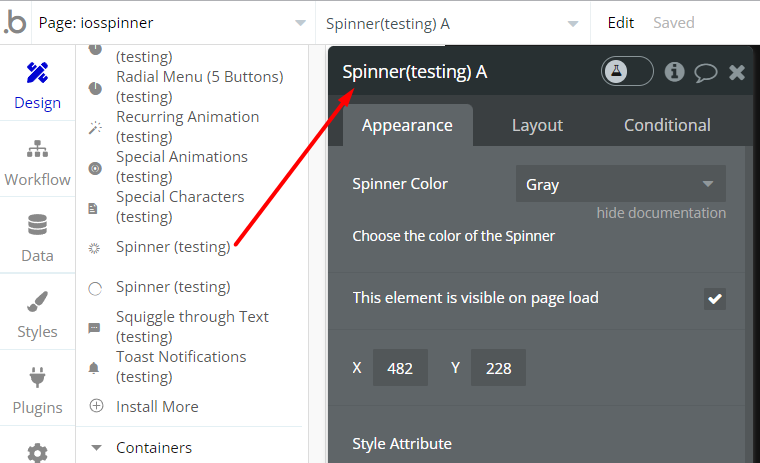Click the Radial Menu element icon
Image resolution: width=760 pixels, height=463 pixels.
coord(95,88)
